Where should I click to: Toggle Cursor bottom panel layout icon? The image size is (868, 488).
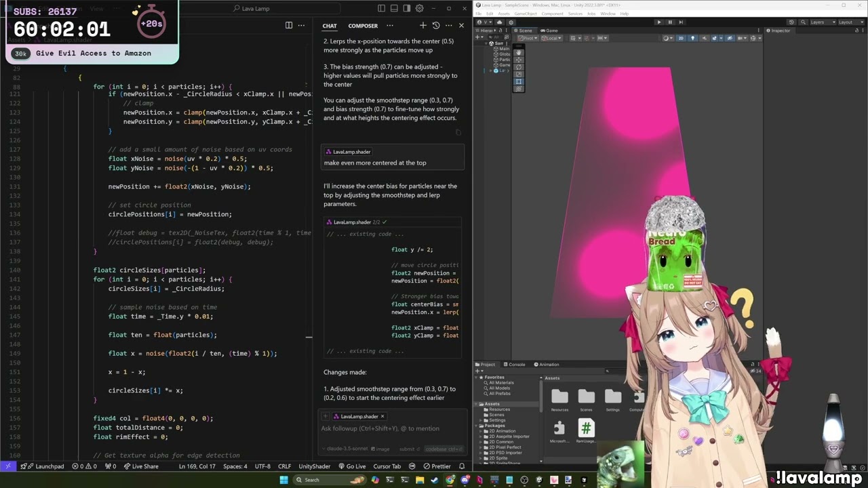point(394,8)
